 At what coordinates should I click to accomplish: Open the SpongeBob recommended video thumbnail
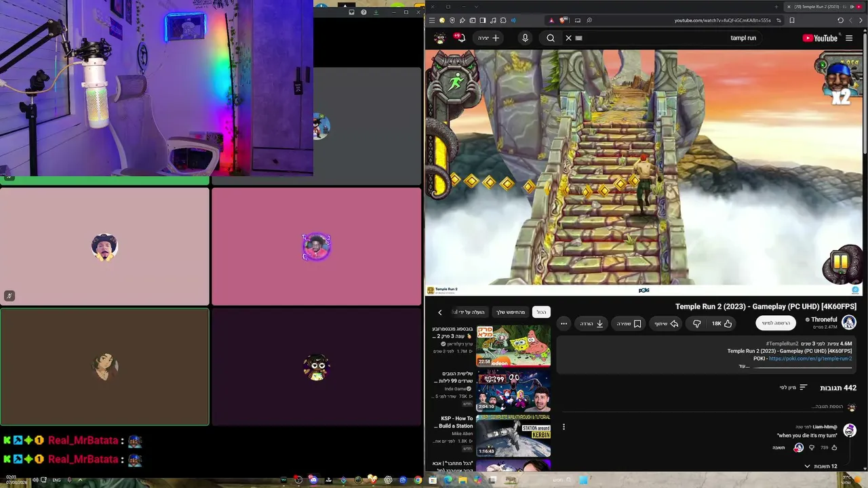point(513,346)
